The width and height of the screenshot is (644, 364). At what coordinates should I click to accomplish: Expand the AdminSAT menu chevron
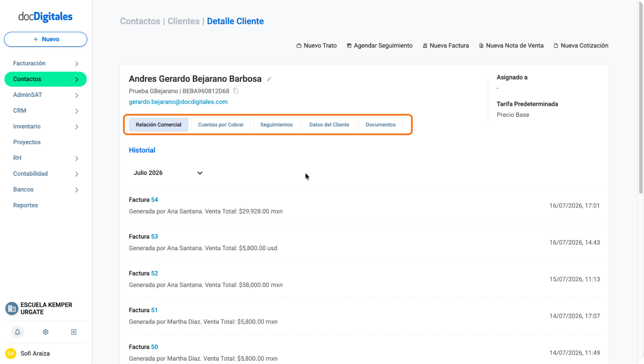pos(77,95)
